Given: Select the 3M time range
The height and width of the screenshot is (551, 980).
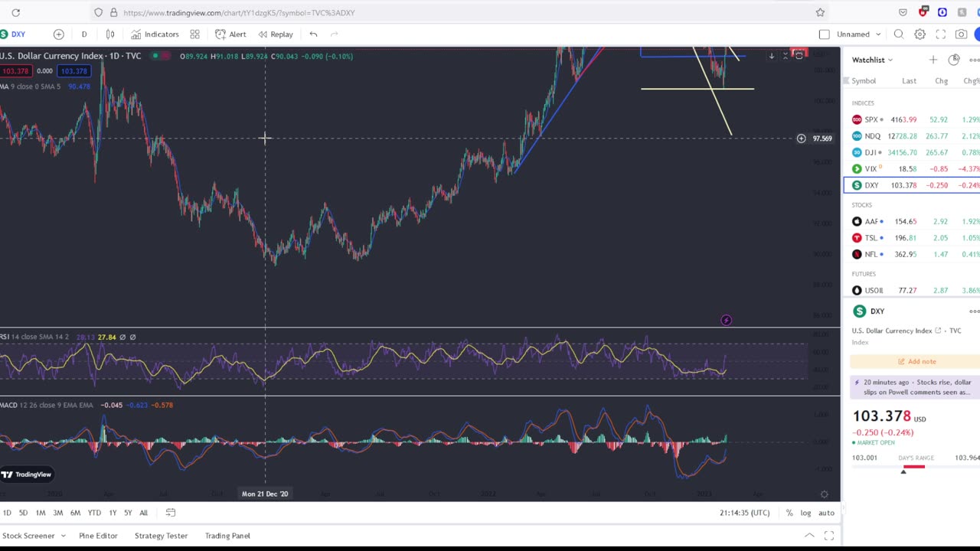Looking at the screenshot, I should 57,513.
